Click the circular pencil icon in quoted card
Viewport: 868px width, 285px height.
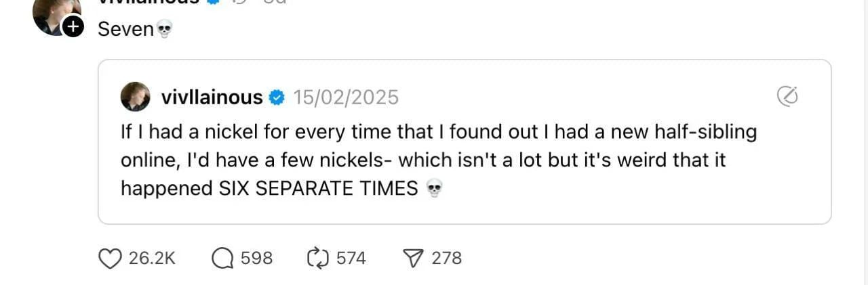[x=787, y=97]
